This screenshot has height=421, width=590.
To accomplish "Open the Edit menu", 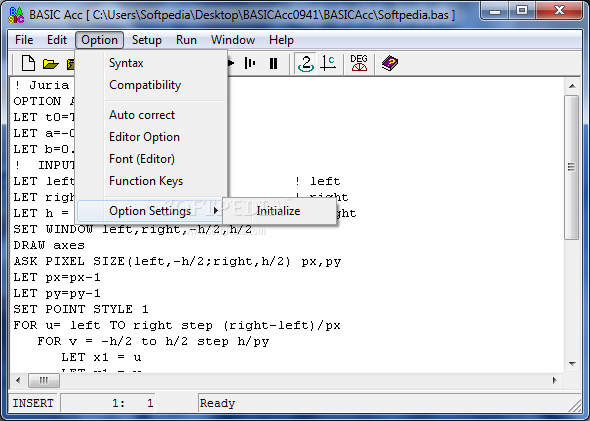I will tap(57, 40).
